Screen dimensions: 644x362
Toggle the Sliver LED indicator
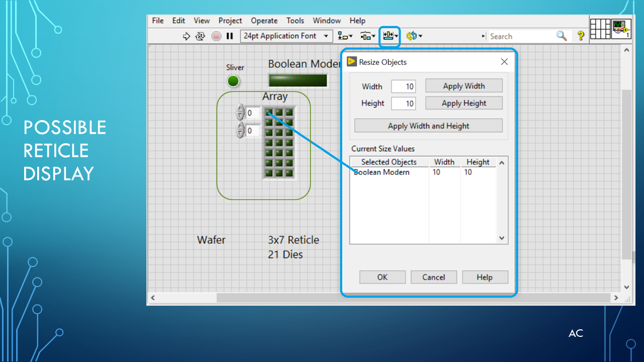(x=233, y=80)
